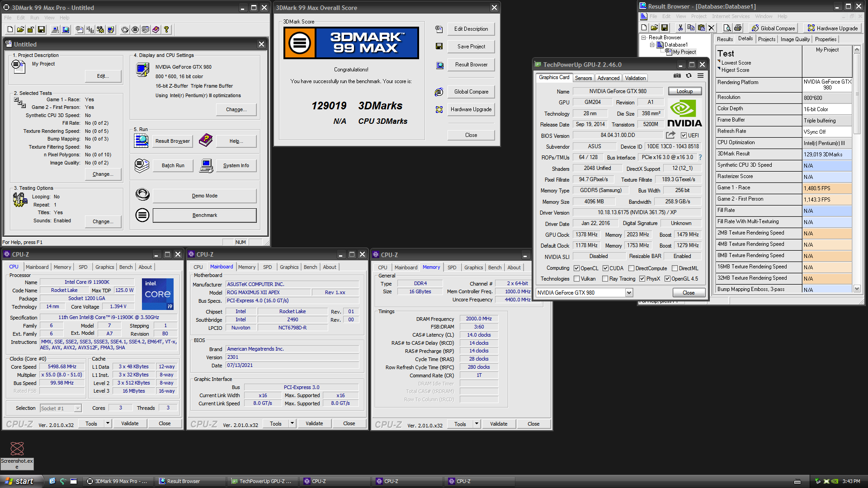Click the display settings toolbar icon in 3DMark

tap(111, 29)
